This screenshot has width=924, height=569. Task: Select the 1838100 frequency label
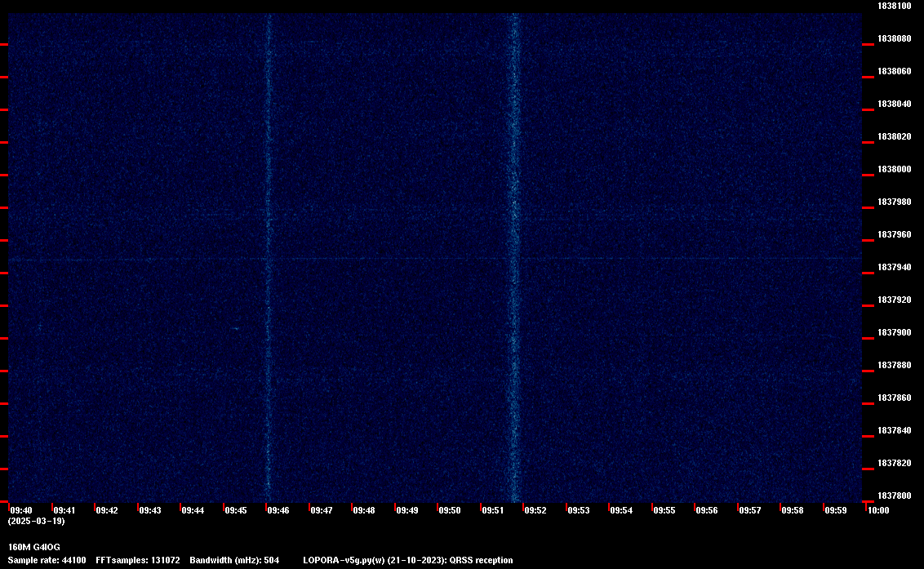[x=894, y=6]
